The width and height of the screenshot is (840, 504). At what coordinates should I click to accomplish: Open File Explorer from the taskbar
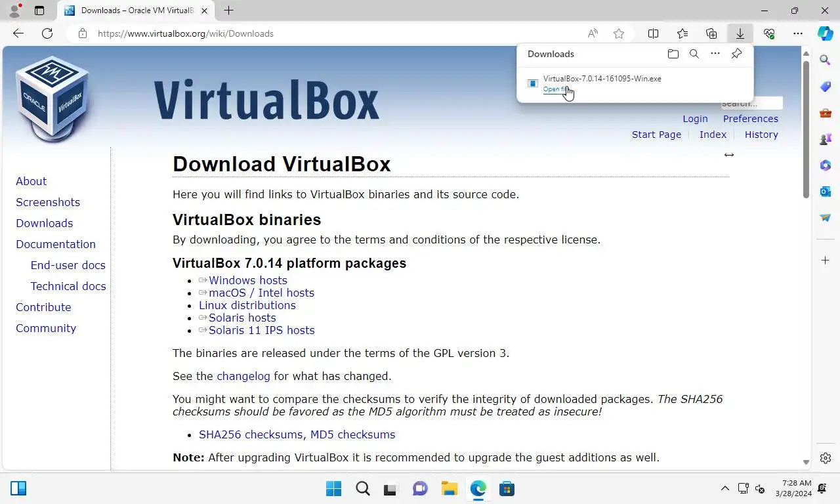click(x=449, y=488)
